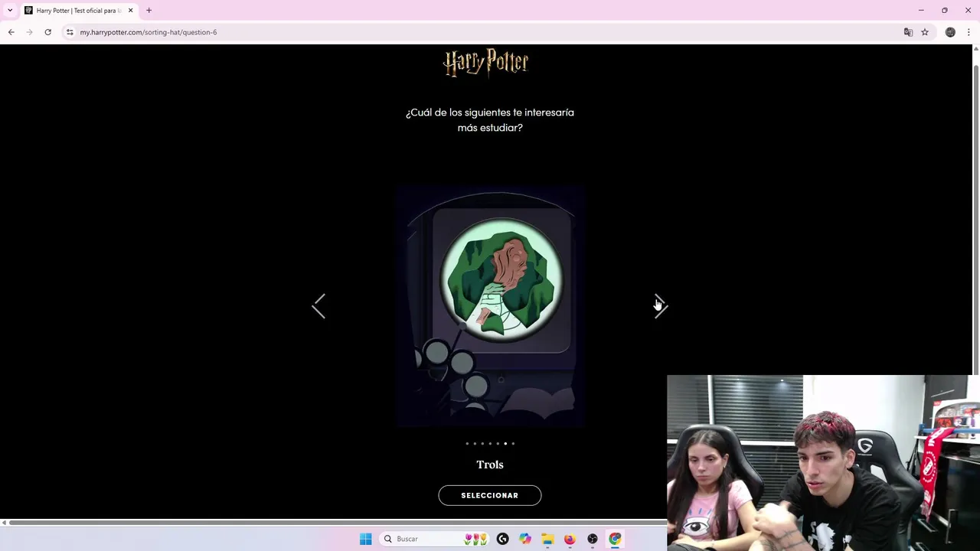Click the Trols option label
Viewport: 980px width, 551px height.
coord(490,465)
